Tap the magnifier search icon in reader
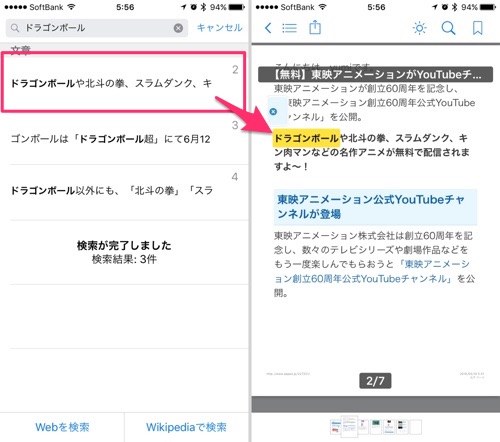The image size is (500, 442). (448, 28)
